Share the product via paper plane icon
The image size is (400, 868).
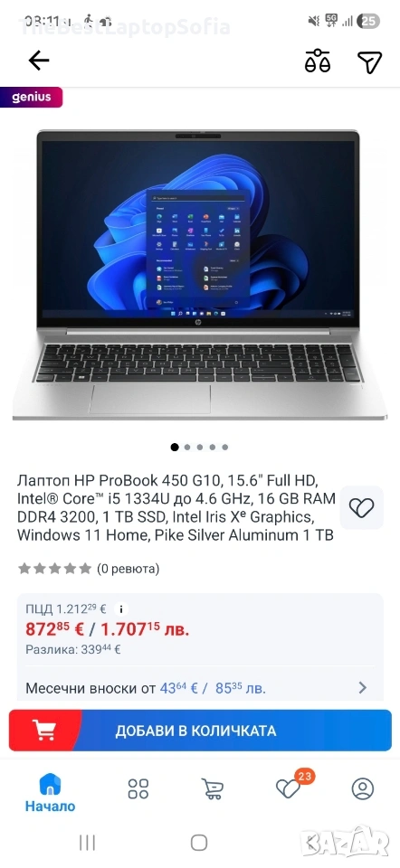point(369,61)
